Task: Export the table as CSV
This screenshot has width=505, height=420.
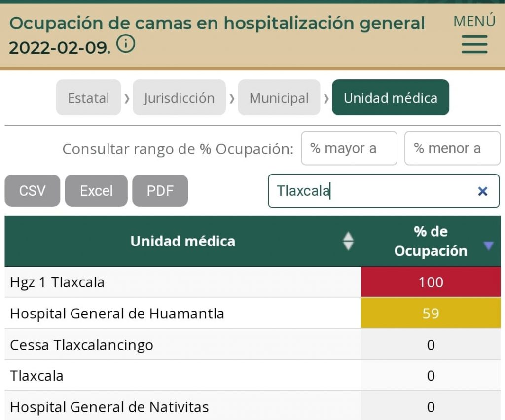Action: tap(32, 191)
